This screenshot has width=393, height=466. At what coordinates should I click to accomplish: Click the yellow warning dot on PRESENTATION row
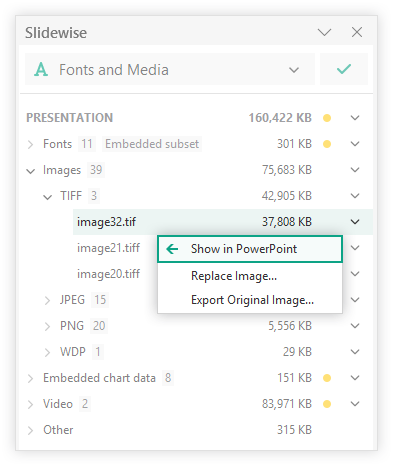tap(327, 118)
